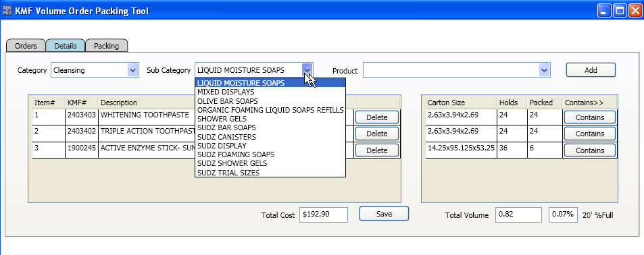Select SUDZ BAR SOAPS option
644x255 pixels.
coord(270,128)
